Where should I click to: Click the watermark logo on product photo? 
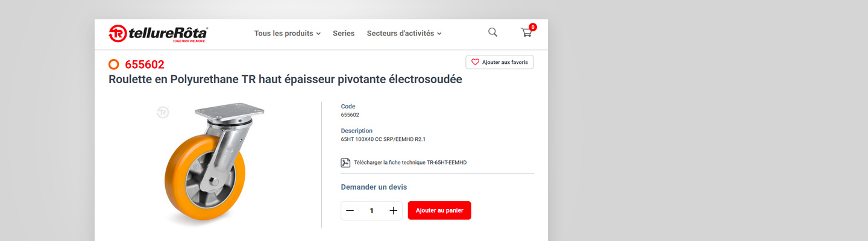click(x=163, y=112)
